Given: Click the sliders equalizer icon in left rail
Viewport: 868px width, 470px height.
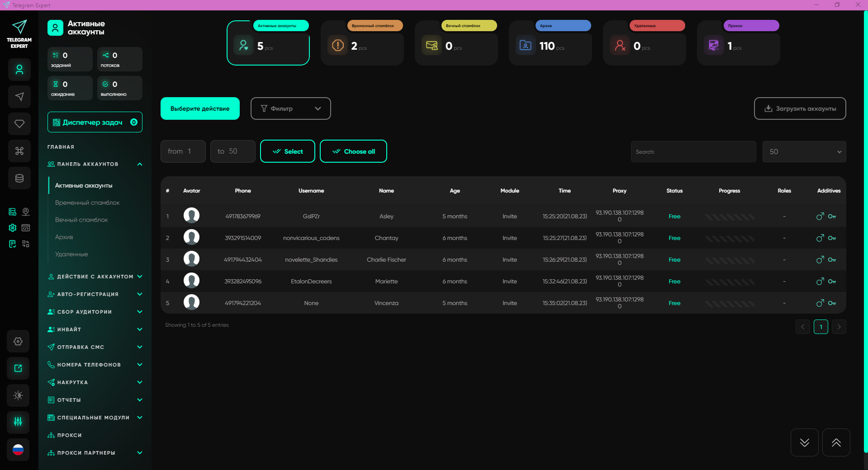Looking at the screenshot, I should click(18, 422).
